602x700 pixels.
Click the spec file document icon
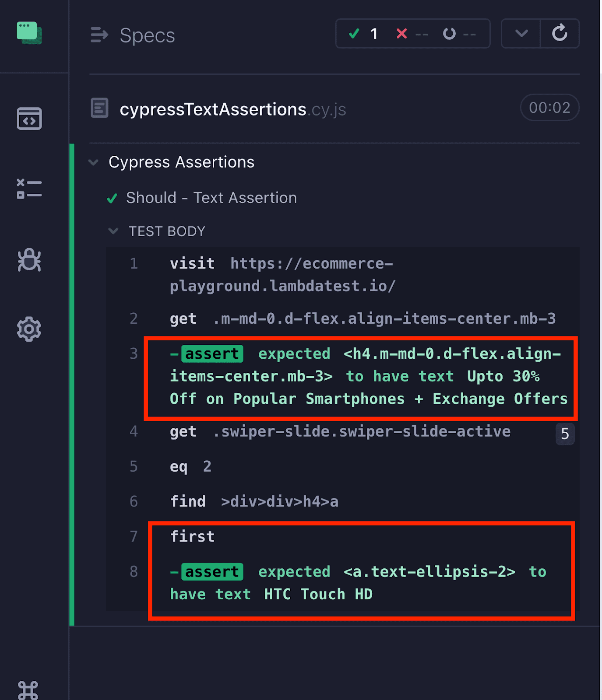(x=99, y=107)
